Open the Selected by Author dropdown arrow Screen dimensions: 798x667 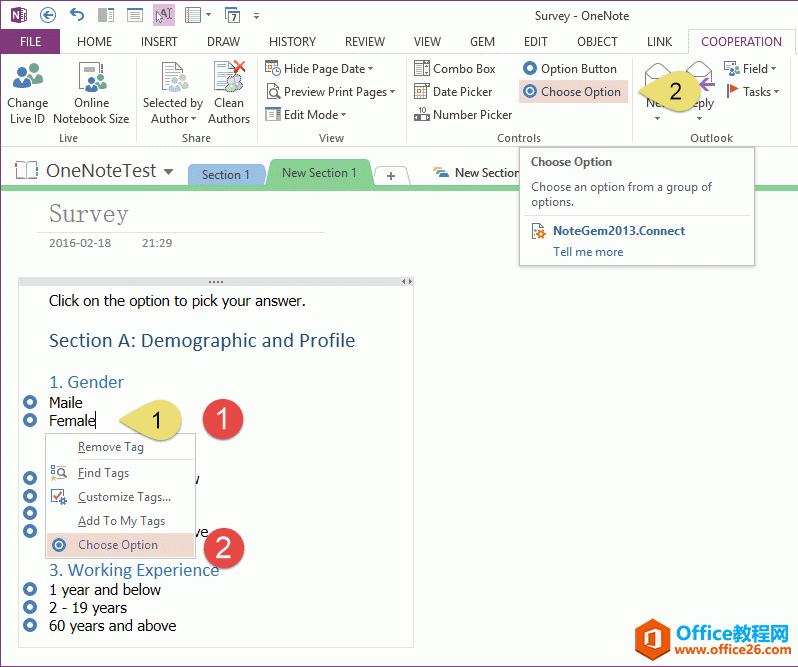(x=193, y=119)
